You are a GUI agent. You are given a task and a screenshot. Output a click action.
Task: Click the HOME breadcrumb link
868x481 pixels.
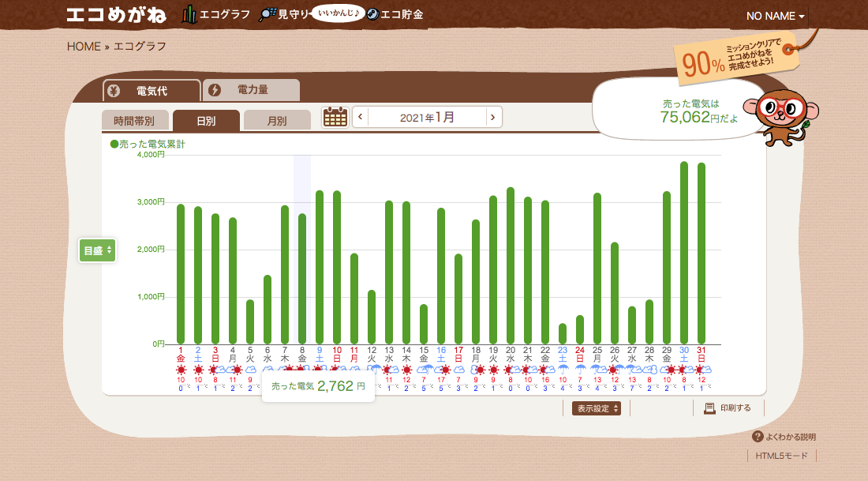pyautogui.click(x=84, y=46)
